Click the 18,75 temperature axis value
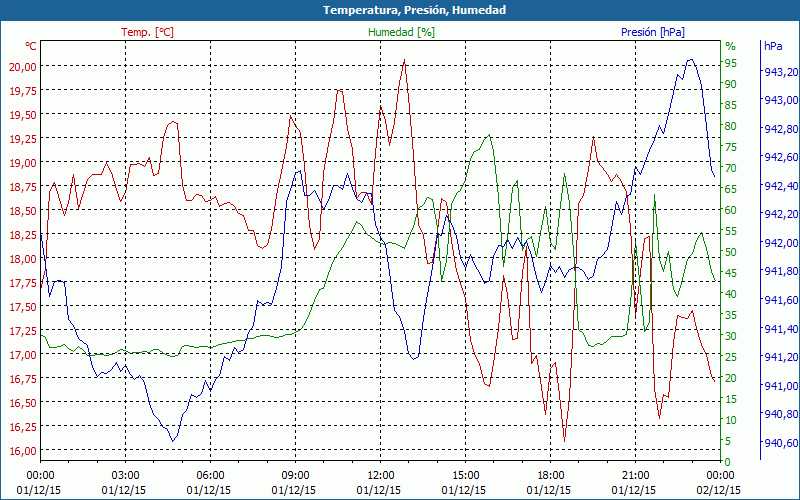 click(23, 186)
